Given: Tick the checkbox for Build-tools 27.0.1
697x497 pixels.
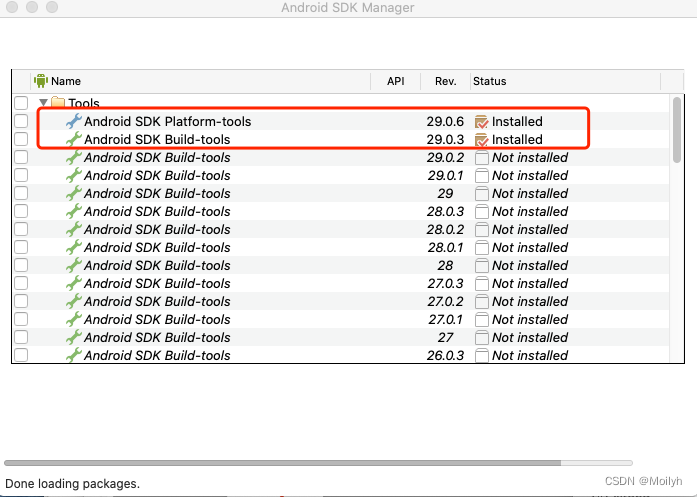Looking at the screenshot, I should tap(21, 319).
